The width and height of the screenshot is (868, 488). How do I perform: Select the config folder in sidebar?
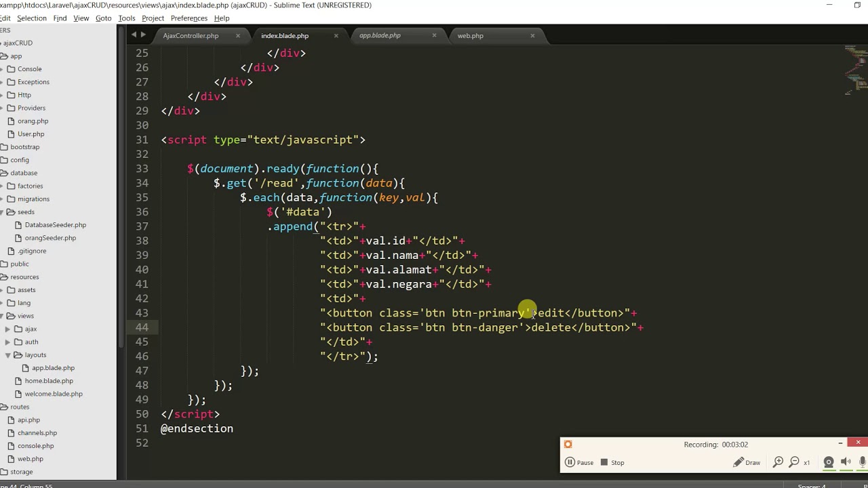(x=20, y=160)
